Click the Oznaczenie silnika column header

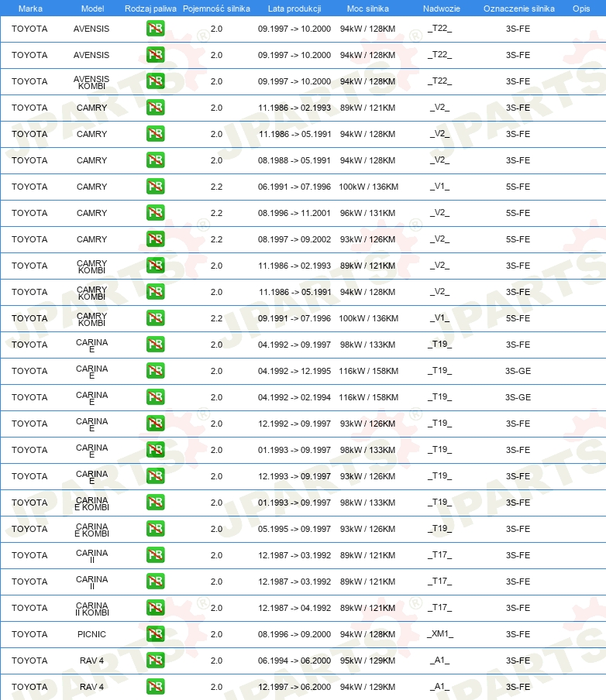519,9
